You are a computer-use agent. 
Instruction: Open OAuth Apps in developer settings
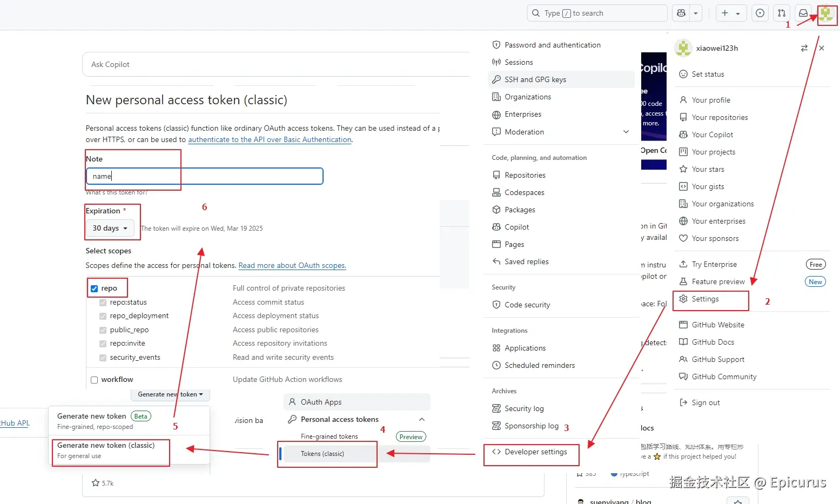click(x=357, y=402)
